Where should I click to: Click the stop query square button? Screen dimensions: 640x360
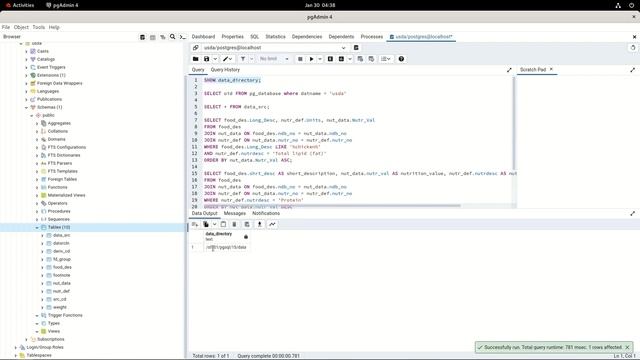pyautogui.click(x=300, y=59)
